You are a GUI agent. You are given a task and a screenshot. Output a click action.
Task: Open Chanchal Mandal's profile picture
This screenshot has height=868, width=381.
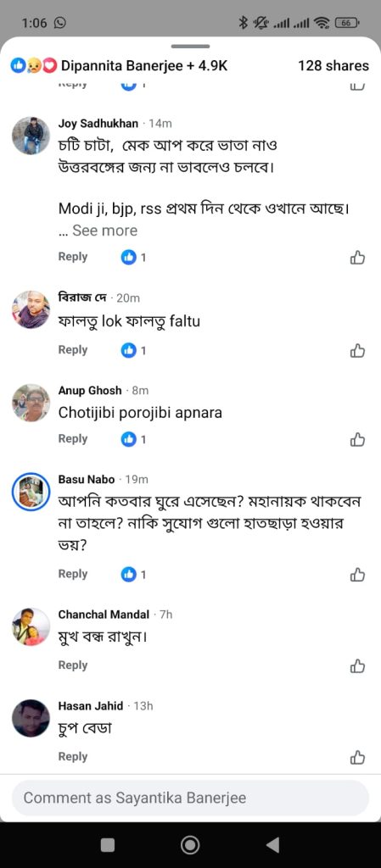point(31,626)
